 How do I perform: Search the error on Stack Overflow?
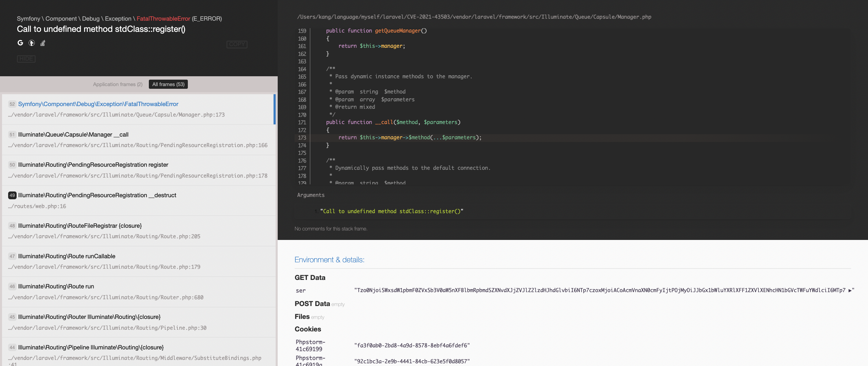[x=43, y=43]
